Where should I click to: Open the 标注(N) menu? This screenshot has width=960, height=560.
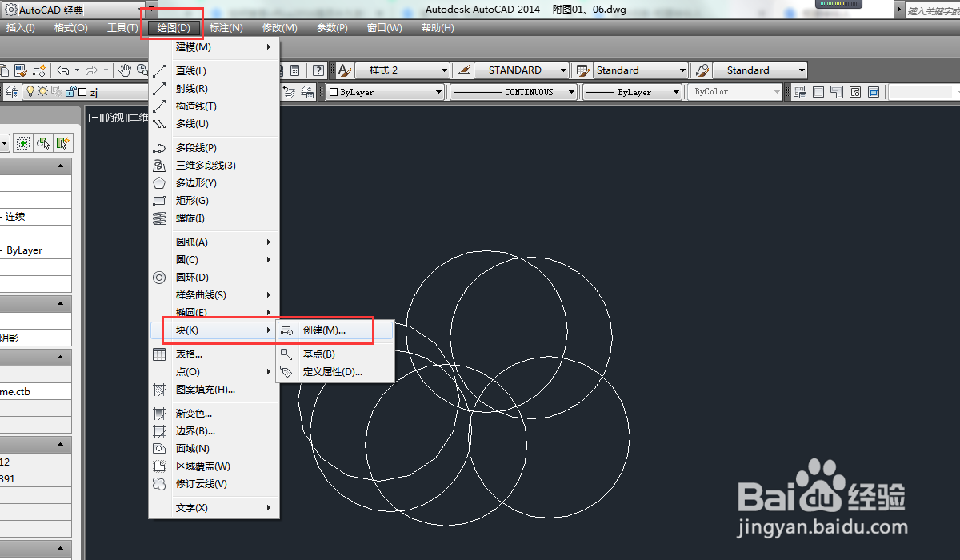(226, 28)
